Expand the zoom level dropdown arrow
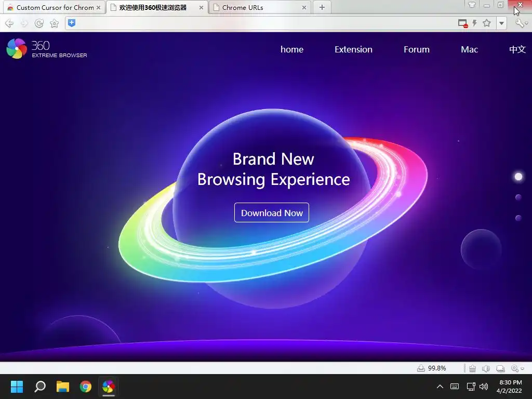Screen dimensions: 532x399 (523, 369)
